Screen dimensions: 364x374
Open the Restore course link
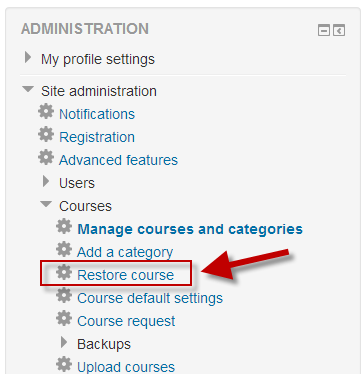coord(126,275)
